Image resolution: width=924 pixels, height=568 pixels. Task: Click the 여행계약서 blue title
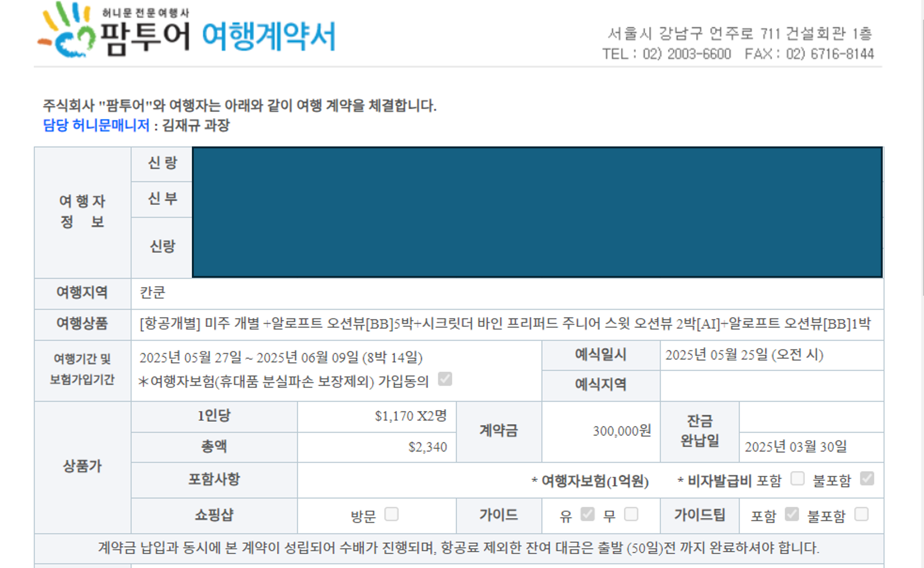coord(268,36)
